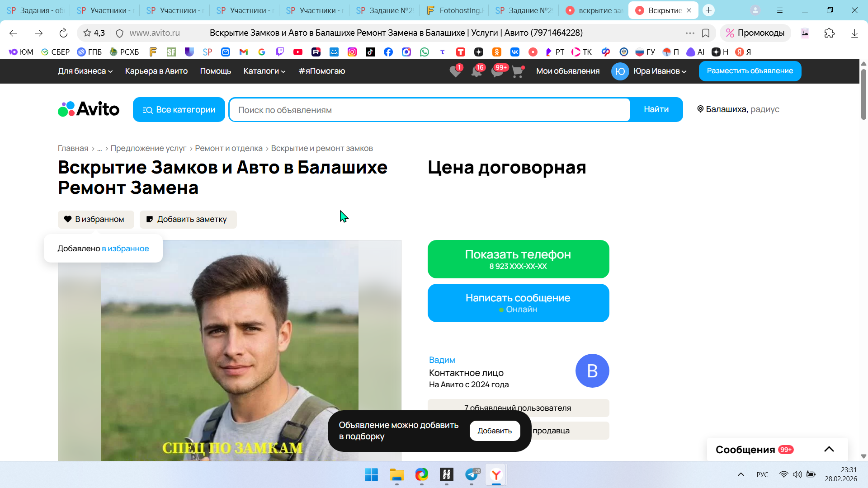Open the 'Помощь' menu item

(215, 71)
